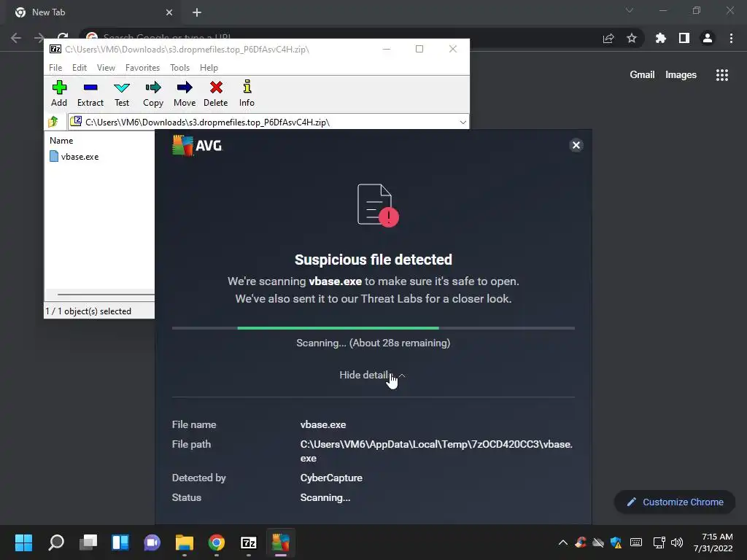Image resolution: width=747 pixels, height=560 pixels.
Task: Open taskbar Search
Action: click(56, 542)
